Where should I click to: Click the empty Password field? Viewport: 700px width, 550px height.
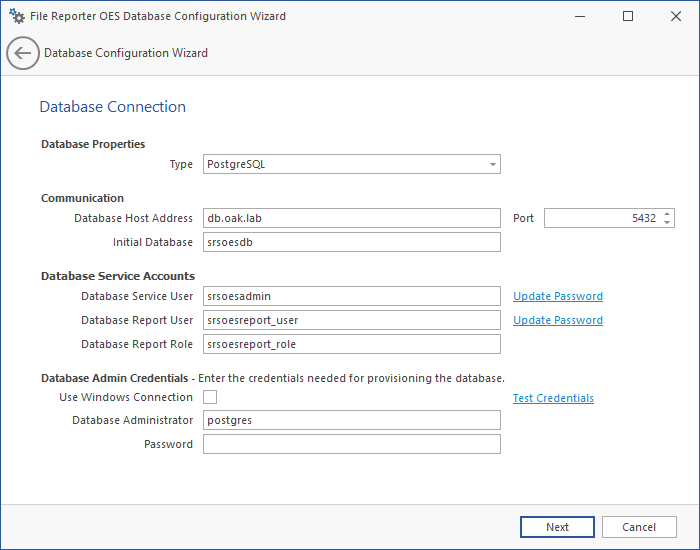pyautogui.click(x=351, y=444)
